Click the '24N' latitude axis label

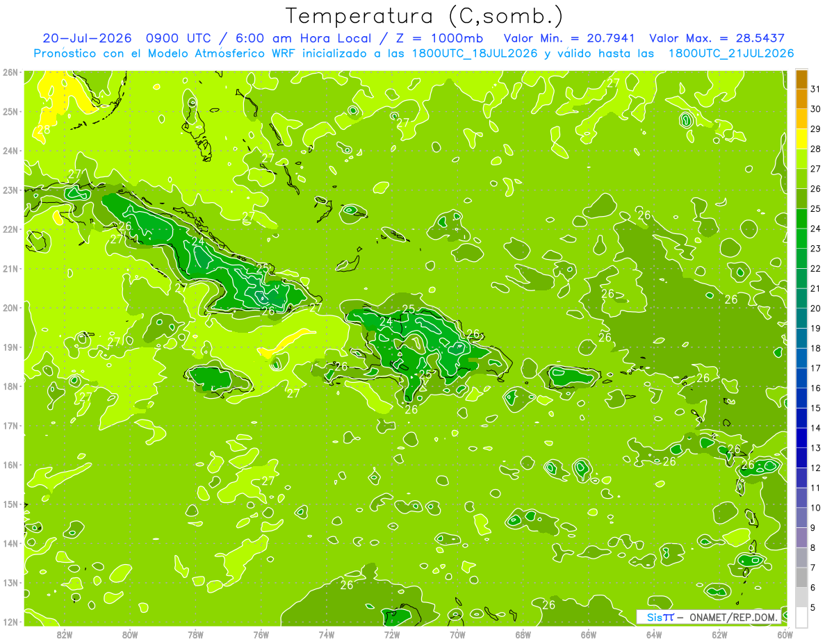click(x=10, y=151)
